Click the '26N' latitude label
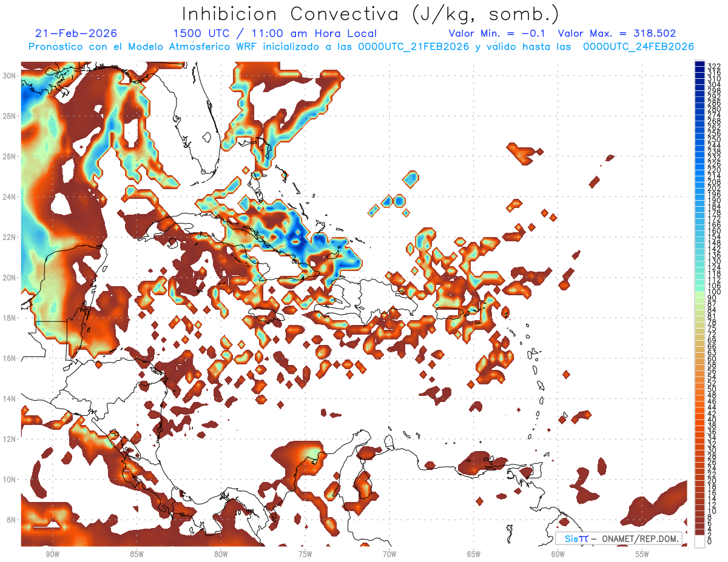728x562 pixels. tap(9, 156)
